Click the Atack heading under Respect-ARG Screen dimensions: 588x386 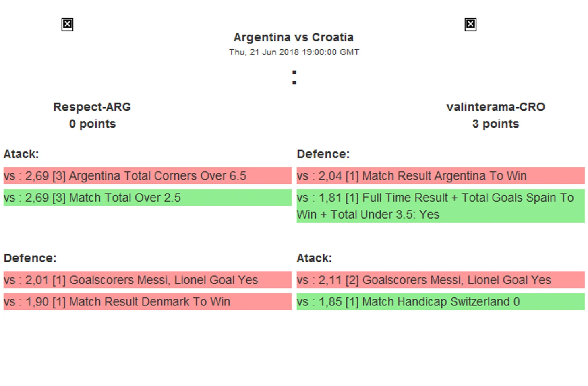click(x=21, y=154)
